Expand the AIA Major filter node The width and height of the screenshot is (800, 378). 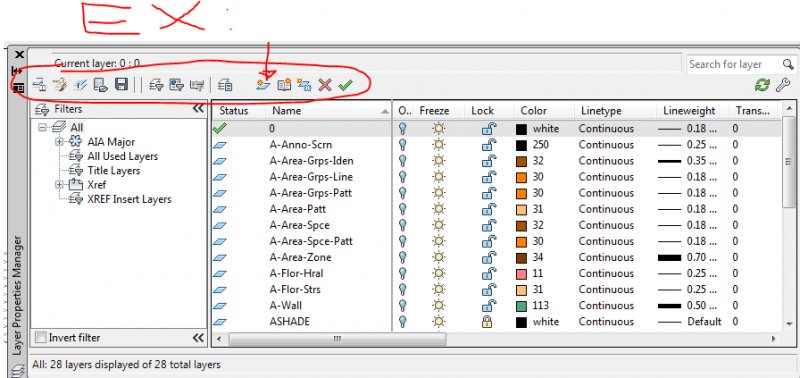coord(60,142)
